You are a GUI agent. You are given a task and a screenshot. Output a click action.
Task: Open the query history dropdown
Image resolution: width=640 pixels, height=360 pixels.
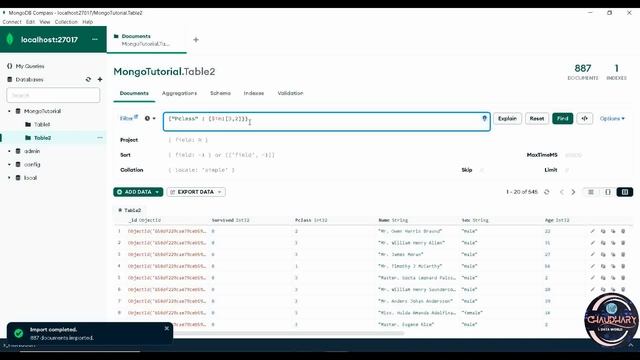click(150, 118)
